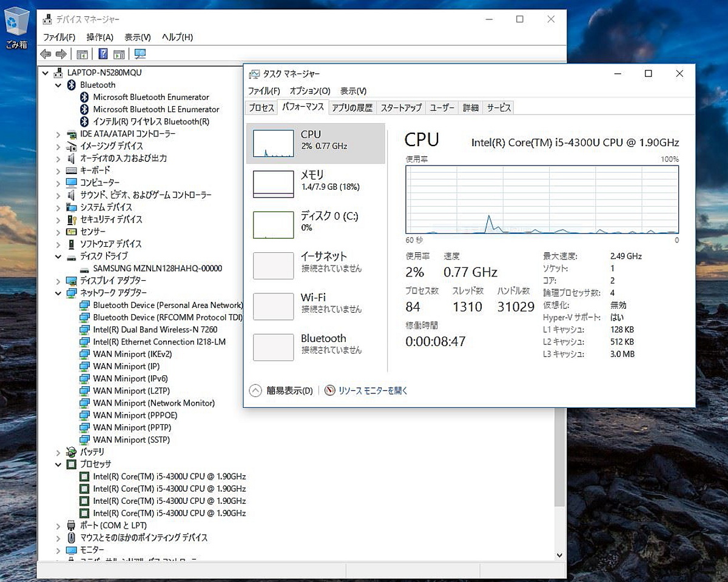This screenshot has height=582, width=728.
Task: Expand the イメージング デバイス category
Action: point(58,146)
